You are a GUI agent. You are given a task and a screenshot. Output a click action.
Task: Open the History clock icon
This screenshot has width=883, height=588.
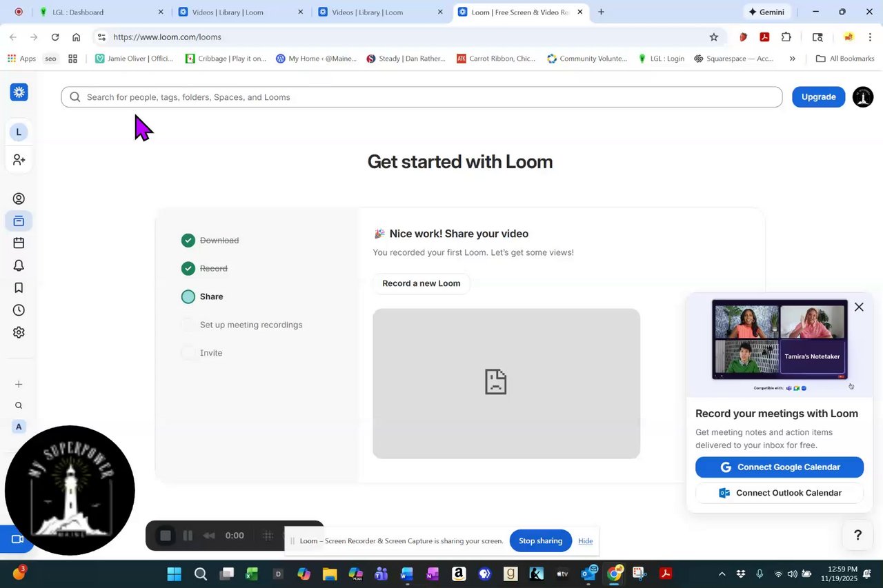tap(19, 310)
